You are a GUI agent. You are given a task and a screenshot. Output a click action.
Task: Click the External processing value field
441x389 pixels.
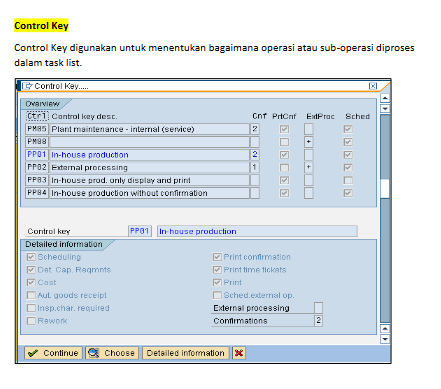[x=318, y=308]
